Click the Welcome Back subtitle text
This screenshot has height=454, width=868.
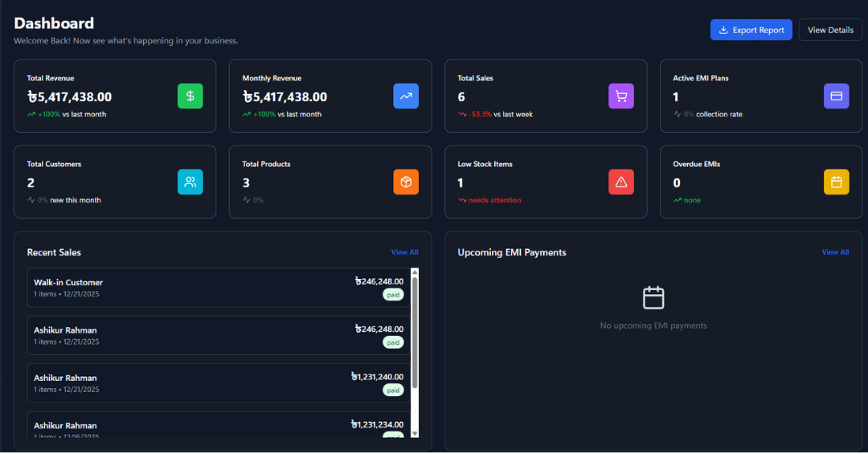pos(125,40)
